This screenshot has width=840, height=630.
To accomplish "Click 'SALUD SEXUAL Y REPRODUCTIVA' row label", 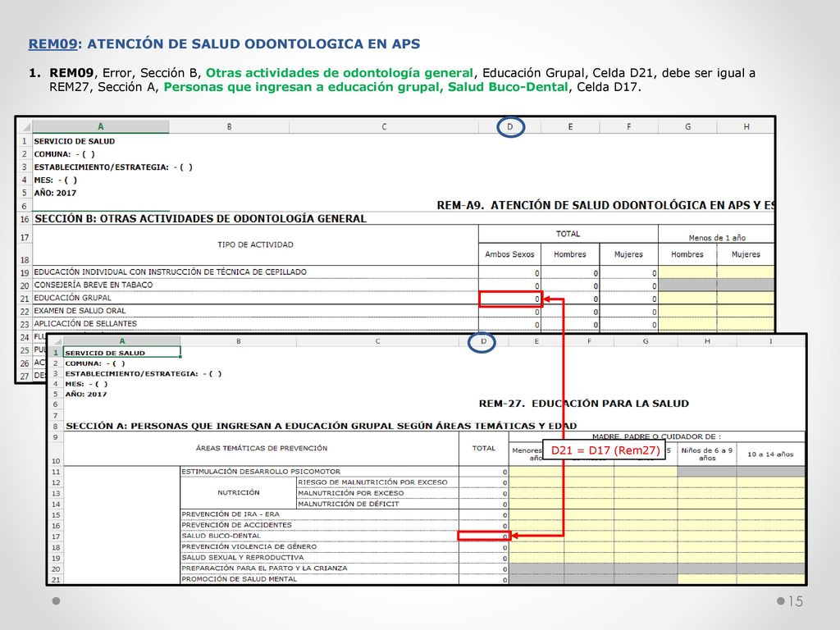I will coord(242,557).
